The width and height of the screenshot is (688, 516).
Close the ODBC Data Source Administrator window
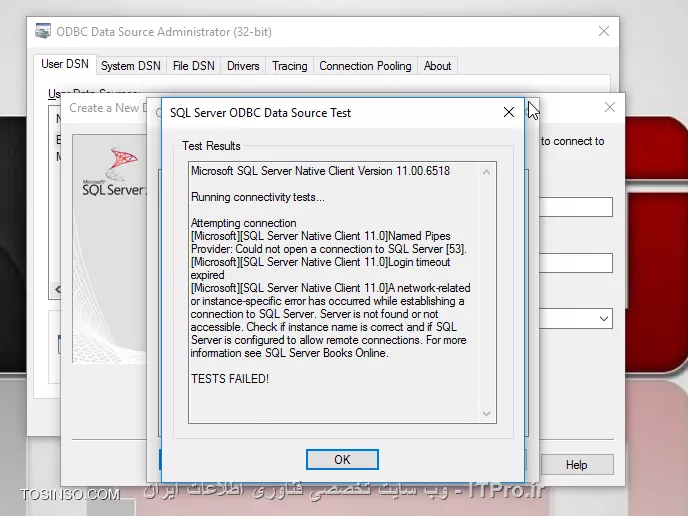point(604,31)
